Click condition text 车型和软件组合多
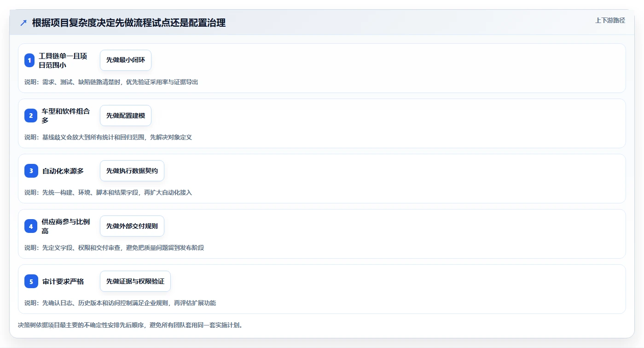Screen dimensions: 644x348 point(66,116)
